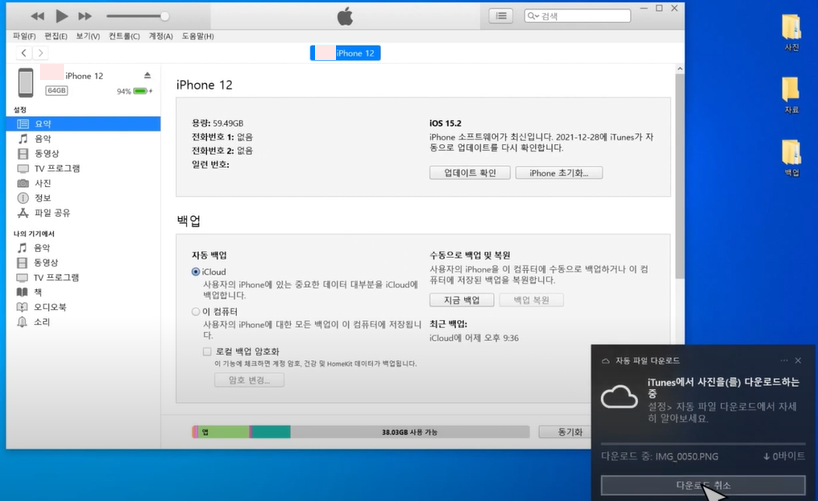Open the 자료 desktop folder

(x=791, y=96)
